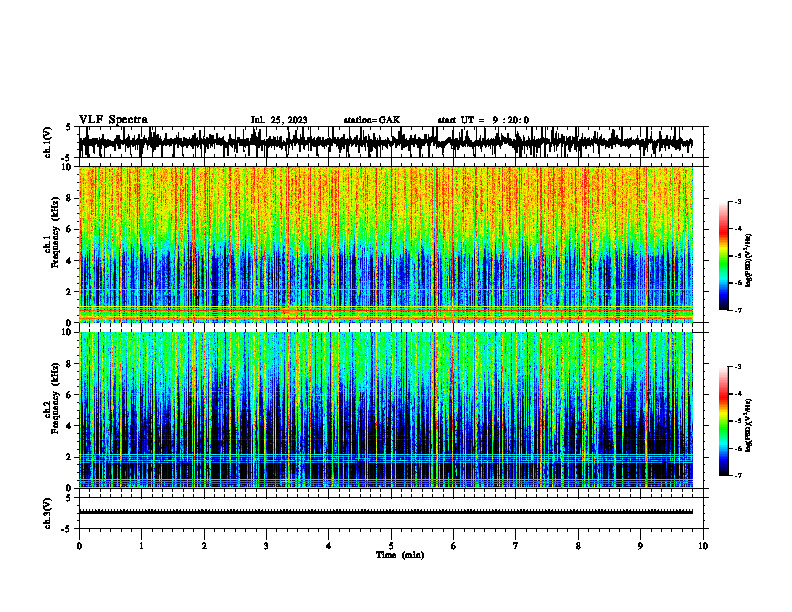Click the "4" tick on the time axis

(329, 546)
